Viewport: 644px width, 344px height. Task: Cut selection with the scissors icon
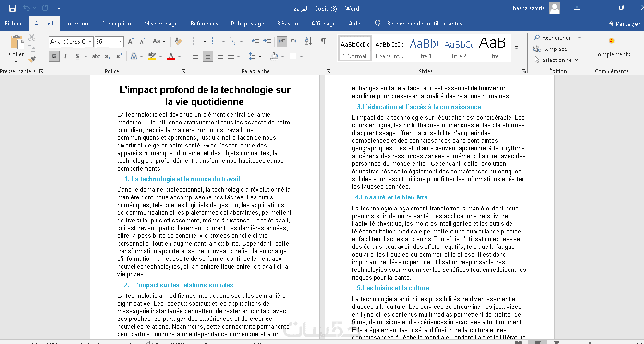coord(32,37)
